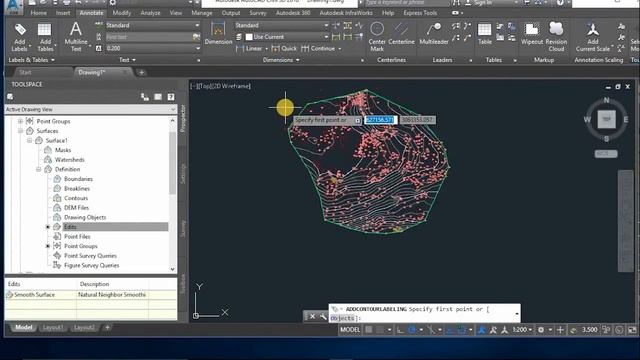Collapse the Surface1 tree node
640x360 pixels.
pos(30,140)
